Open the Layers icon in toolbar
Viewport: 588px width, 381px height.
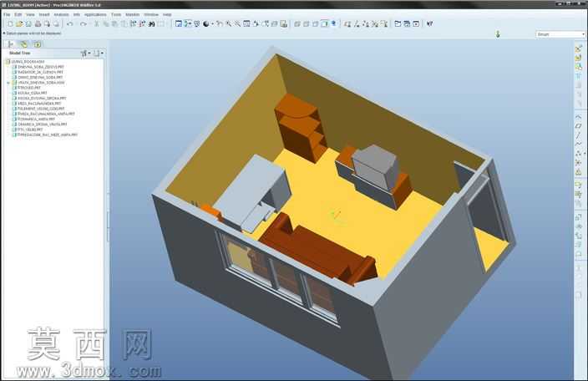point(275,23)
